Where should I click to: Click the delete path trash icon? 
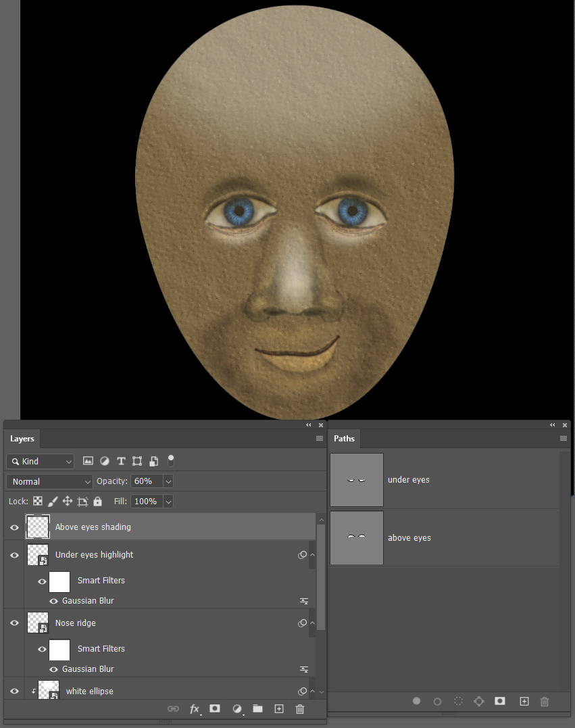pyautogui.click(x=545, y=701)
